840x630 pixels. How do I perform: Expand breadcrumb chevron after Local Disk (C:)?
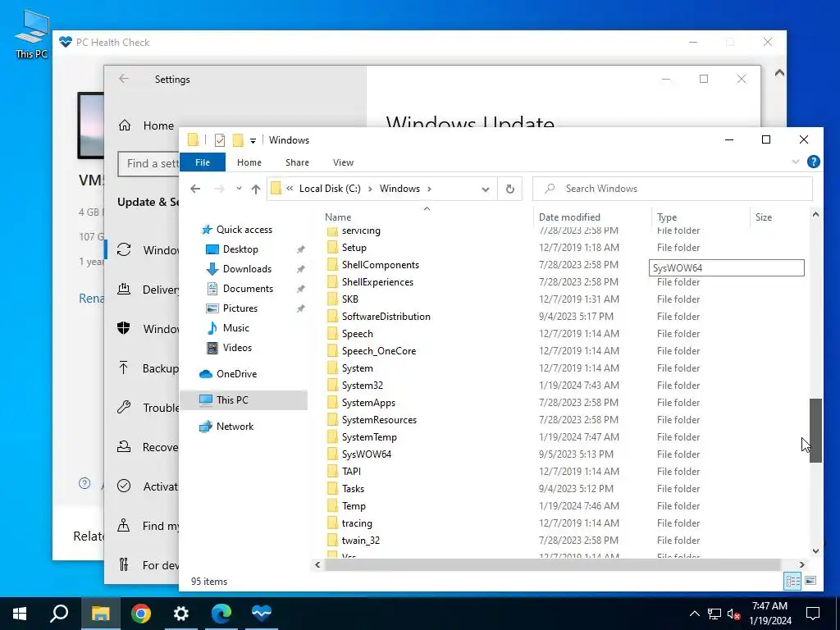tap(370, 189)
